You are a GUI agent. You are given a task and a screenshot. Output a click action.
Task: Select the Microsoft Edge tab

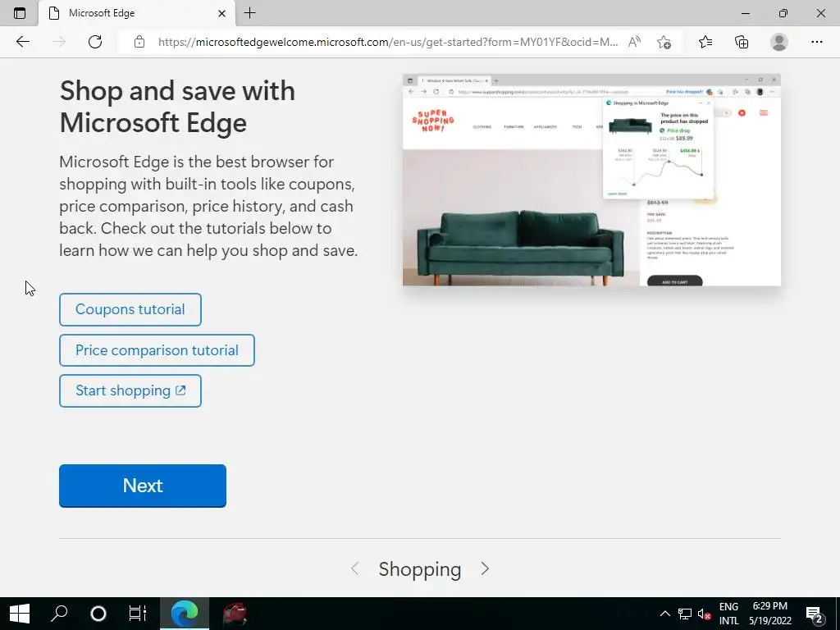point(137,13)
